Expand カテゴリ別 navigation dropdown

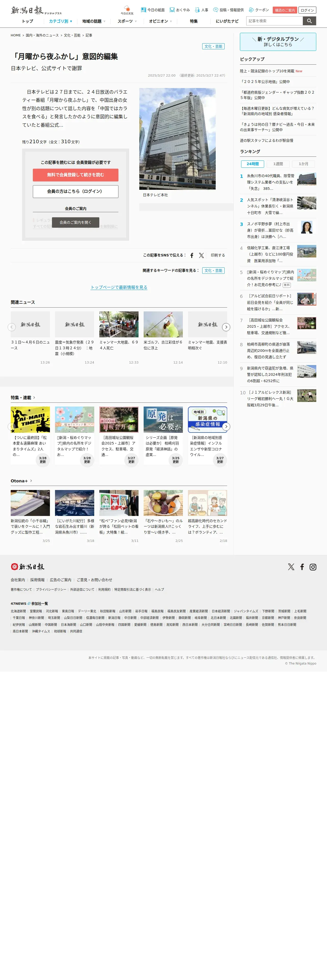pyautogui.click(x=61, y=21)
